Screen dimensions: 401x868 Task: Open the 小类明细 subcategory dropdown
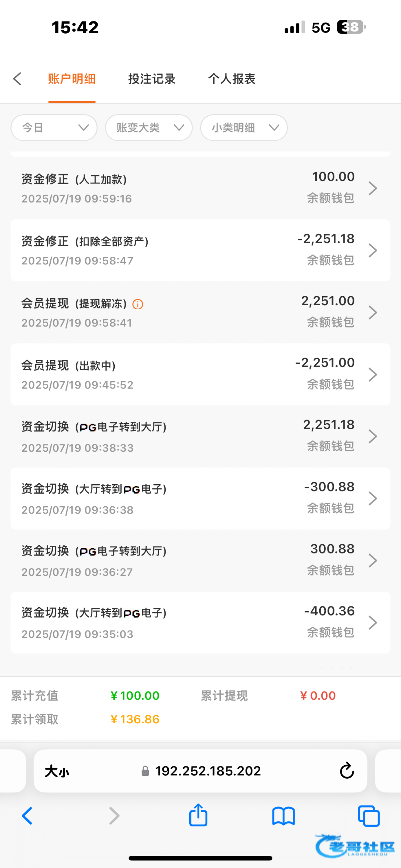[244, 128]
